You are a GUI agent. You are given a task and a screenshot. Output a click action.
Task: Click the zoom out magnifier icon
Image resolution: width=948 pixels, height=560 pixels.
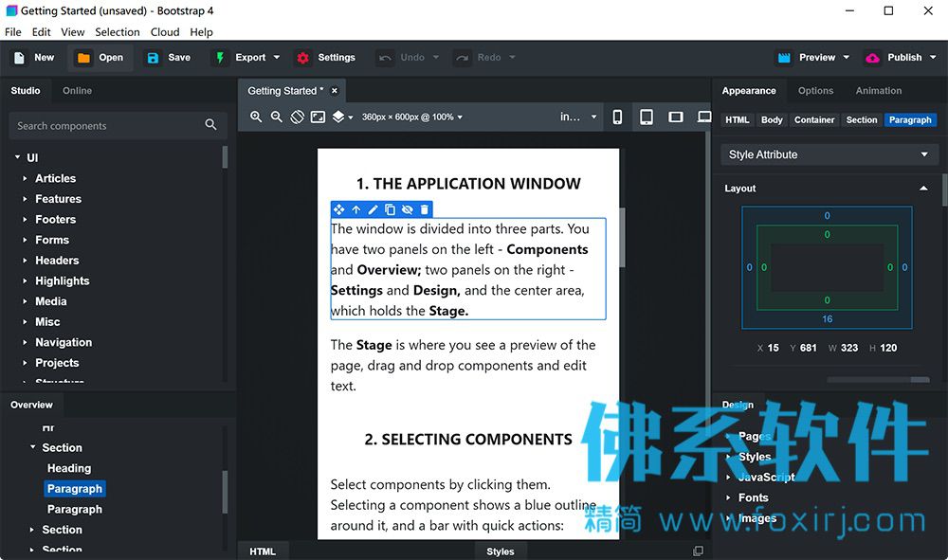pyautogui.click(x=276, y=117)
